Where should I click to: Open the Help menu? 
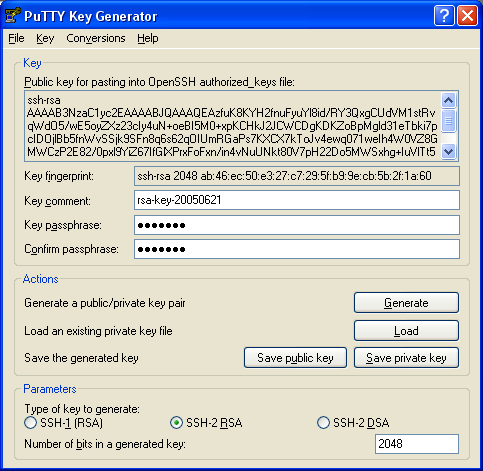point(148,38)
